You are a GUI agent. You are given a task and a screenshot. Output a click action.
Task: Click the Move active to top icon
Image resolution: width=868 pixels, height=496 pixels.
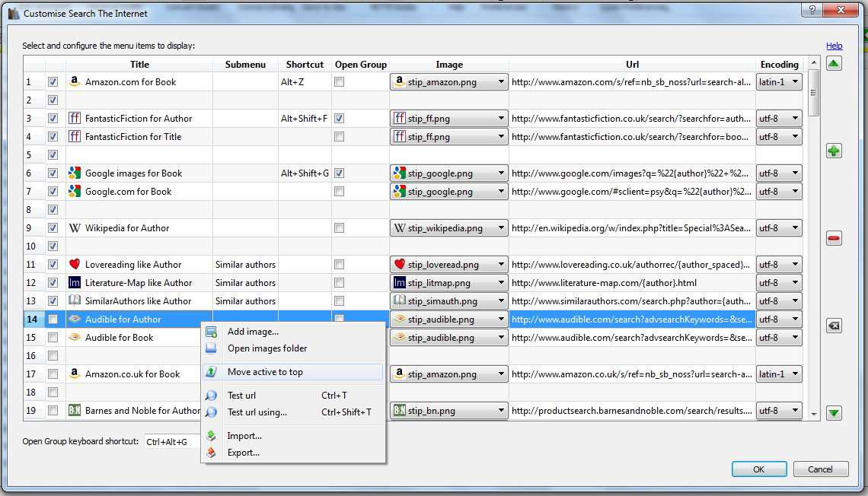pos(211,371)
